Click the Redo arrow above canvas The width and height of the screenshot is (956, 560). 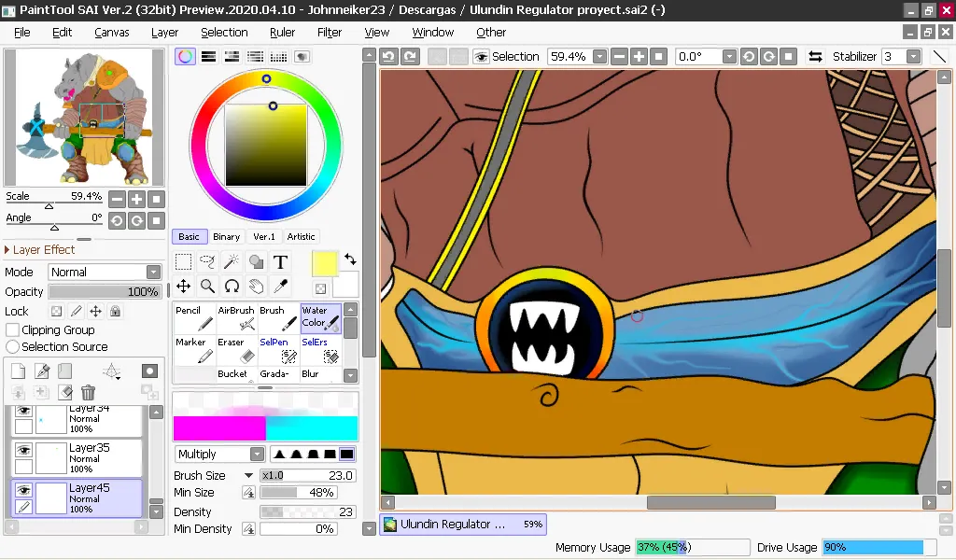click(x=410, y=57)
